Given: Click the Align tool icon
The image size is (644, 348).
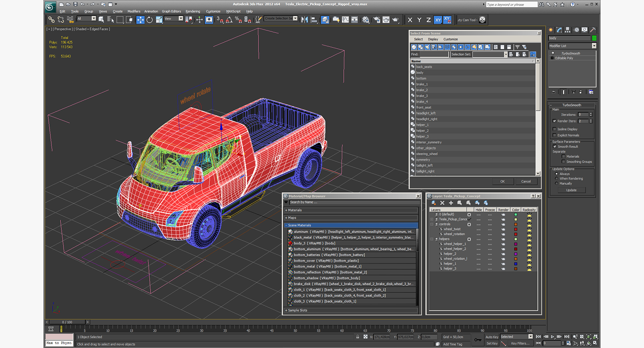Looking at the screenshot, I should point(315,20).
